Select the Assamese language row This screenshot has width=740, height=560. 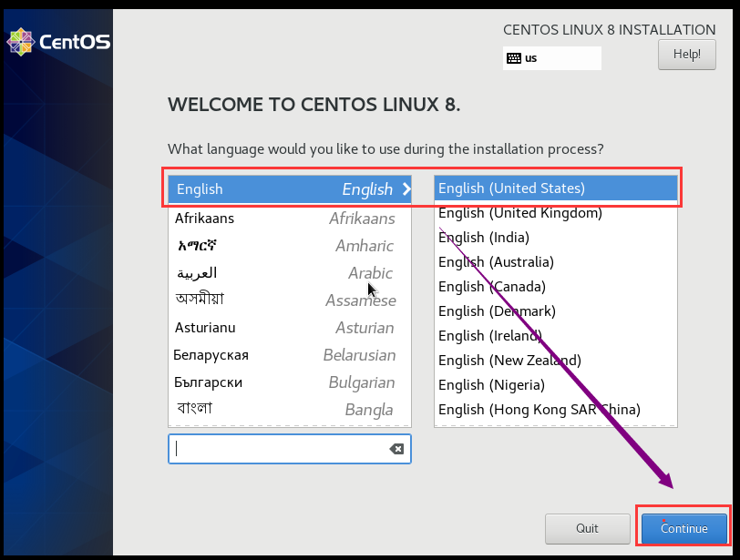click(289, 300)
